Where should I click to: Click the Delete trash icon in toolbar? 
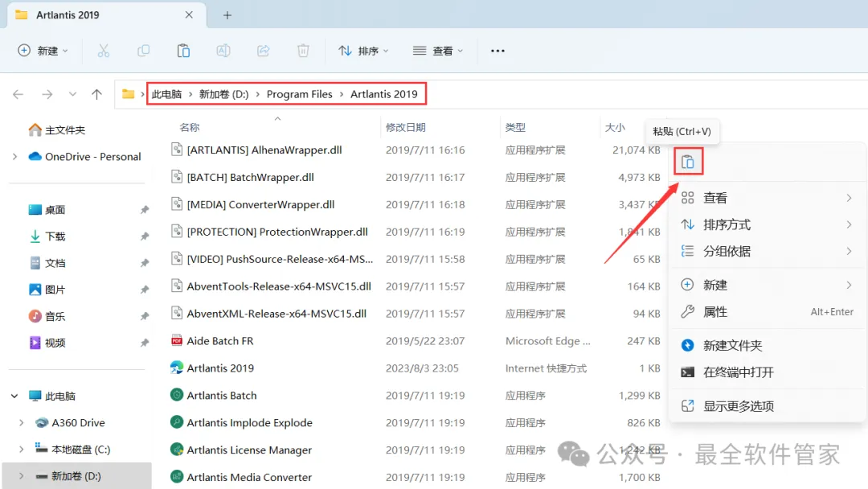coord(303,51)
